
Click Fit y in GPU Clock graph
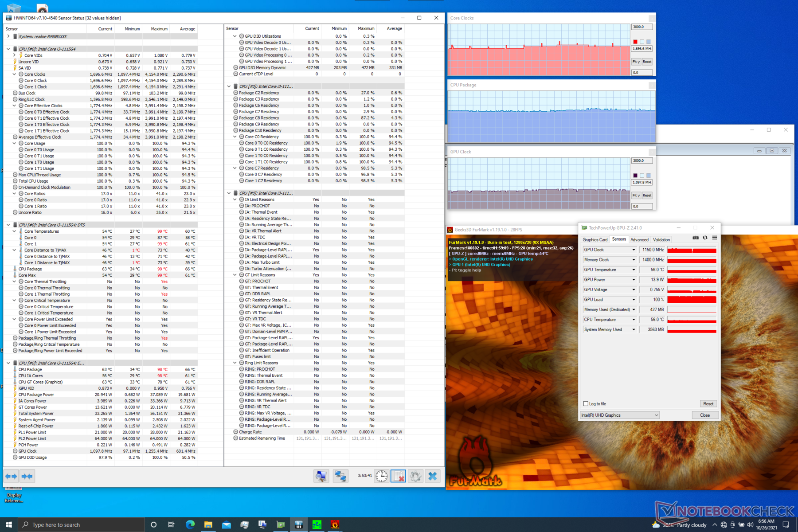(636, 196)
